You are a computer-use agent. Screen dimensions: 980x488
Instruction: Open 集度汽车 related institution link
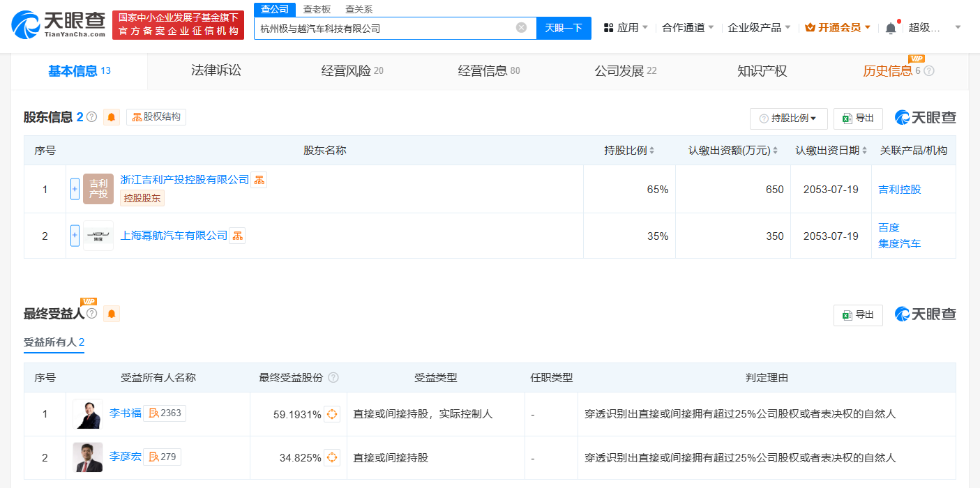click(900, 244)
